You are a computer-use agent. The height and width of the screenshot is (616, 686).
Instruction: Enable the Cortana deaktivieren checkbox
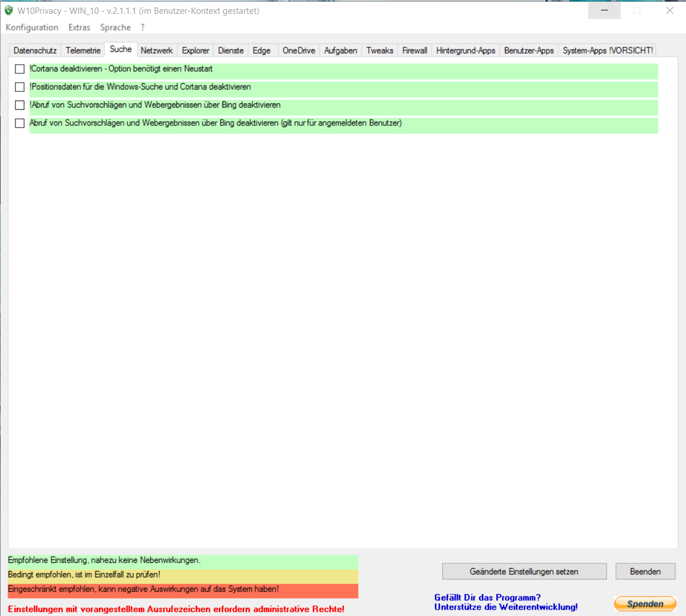point(20,69)
